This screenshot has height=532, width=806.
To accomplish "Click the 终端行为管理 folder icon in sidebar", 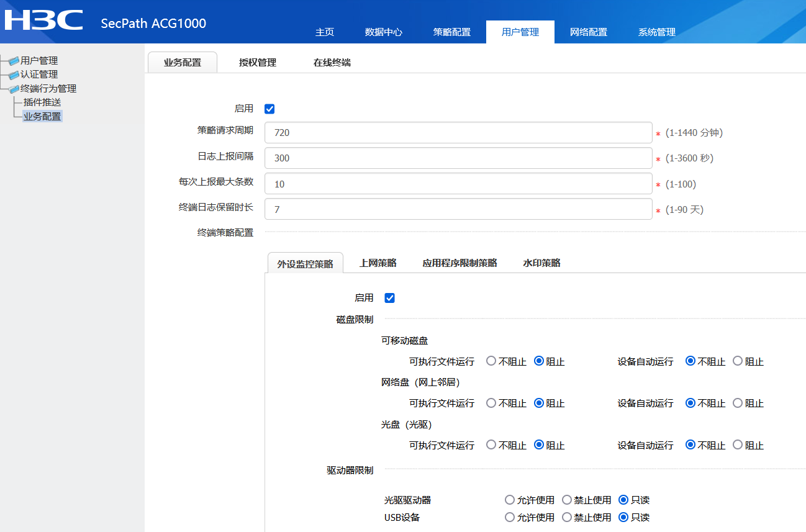I will [x=14, y=89].
